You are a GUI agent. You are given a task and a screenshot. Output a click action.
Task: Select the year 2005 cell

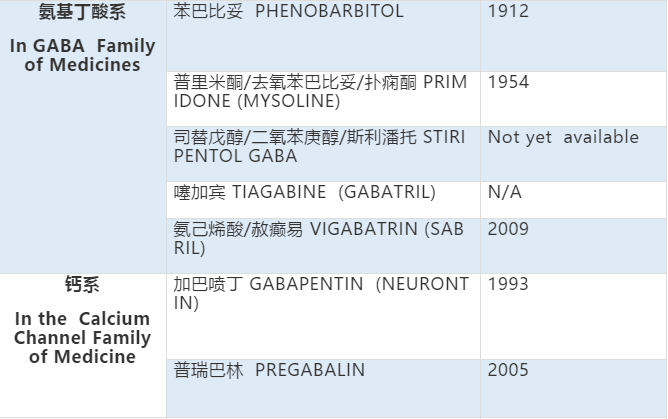(x=509, y=370)
